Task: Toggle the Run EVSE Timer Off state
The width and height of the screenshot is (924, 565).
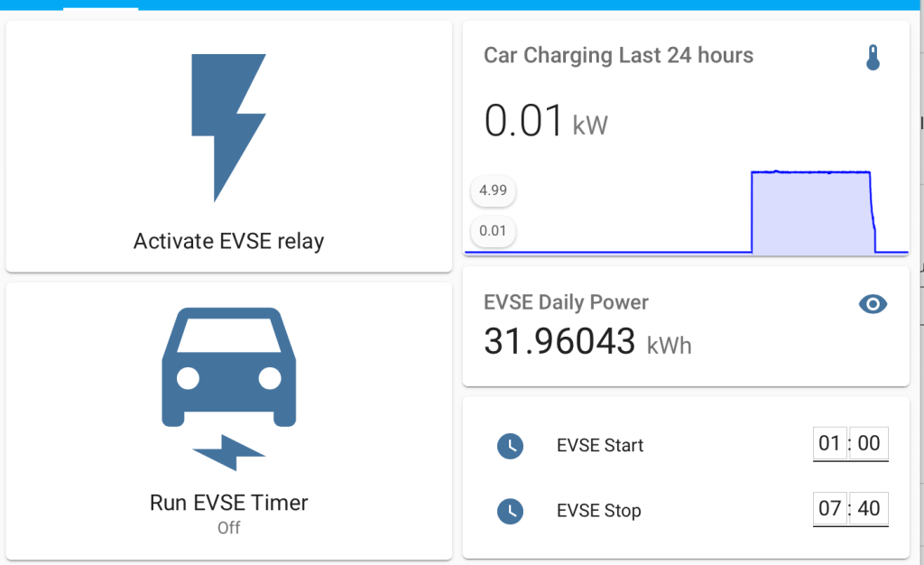Action: [228, 528]
